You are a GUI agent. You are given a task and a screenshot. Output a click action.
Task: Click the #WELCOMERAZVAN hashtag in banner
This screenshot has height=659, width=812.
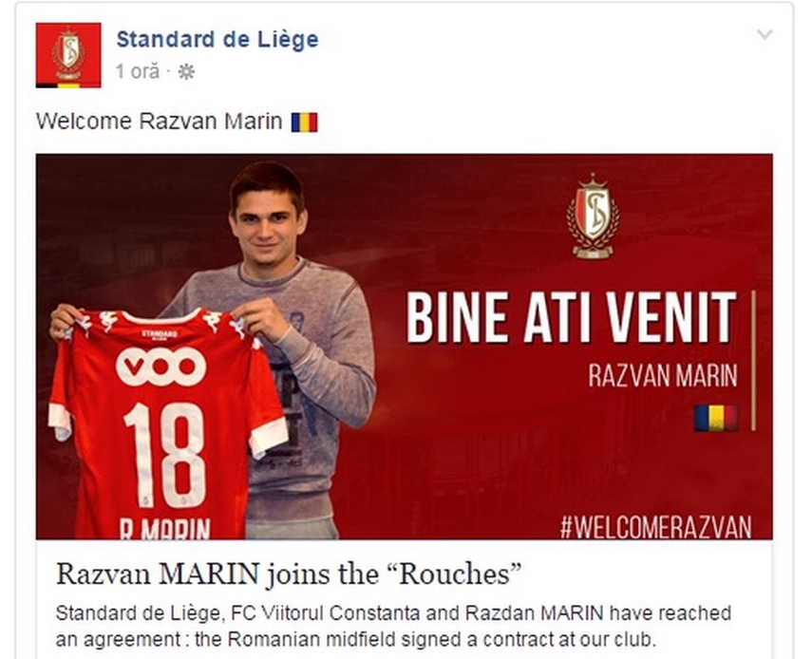[655, 526]
